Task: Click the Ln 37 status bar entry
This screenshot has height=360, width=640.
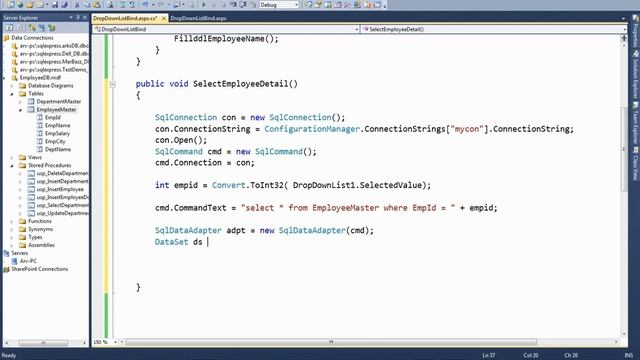Action: pos(489,355)
